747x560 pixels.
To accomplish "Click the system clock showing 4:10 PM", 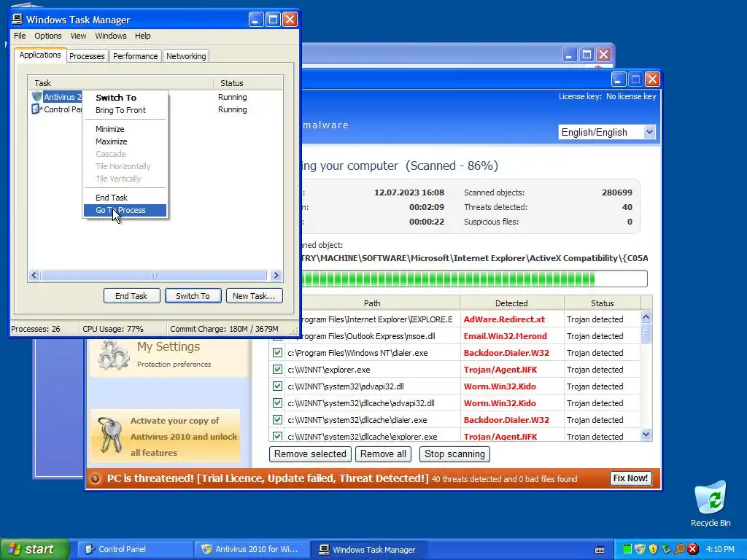I will [720, 549].
